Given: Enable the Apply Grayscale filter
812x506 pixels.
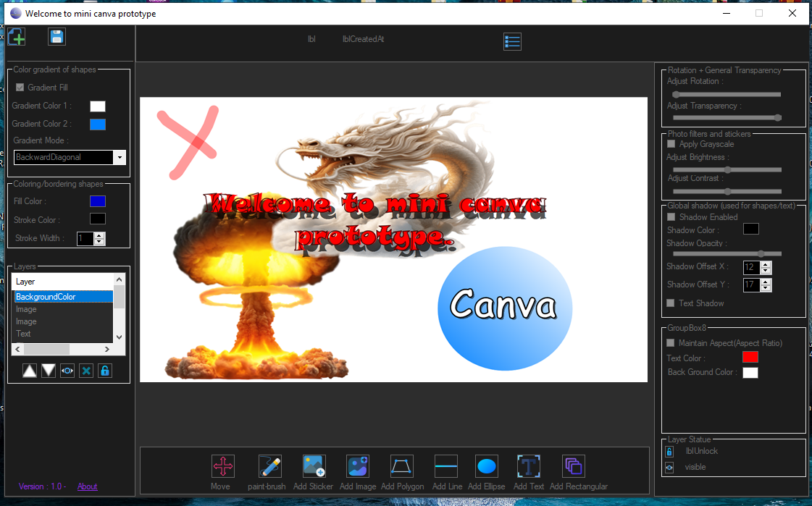Looking at the screenshot, I should pyautogui.click(x=671, y=143).
